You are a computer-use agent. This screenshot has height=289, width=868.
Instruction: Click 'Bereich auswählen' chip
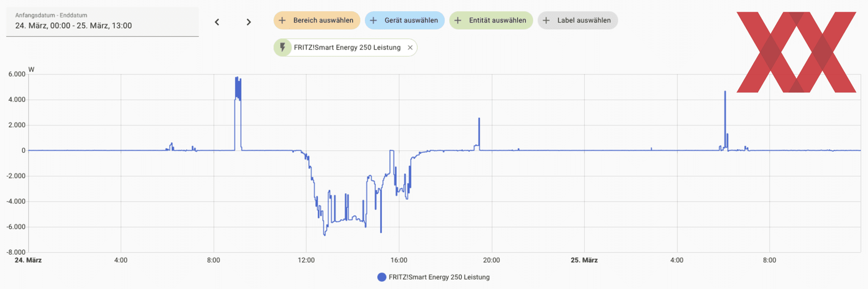point(316,20)
